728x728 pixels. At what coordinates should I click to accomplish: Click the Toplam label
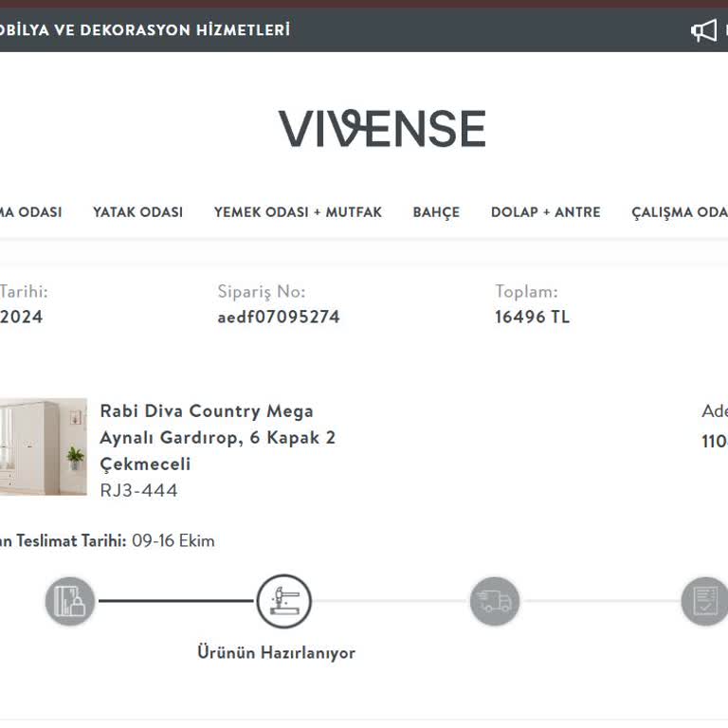coord(526,292)
